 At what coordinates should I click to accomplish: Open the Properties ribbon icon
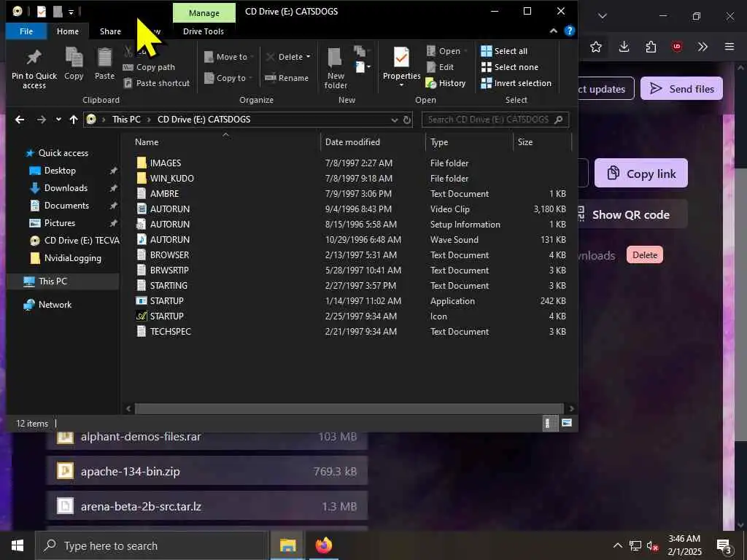401,58
